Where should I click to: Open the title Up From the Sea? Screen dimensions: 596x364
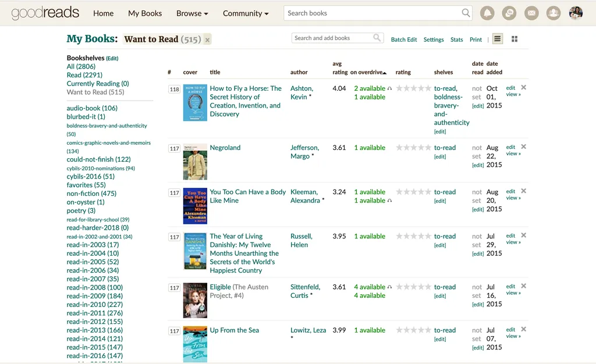click(234, 330)
